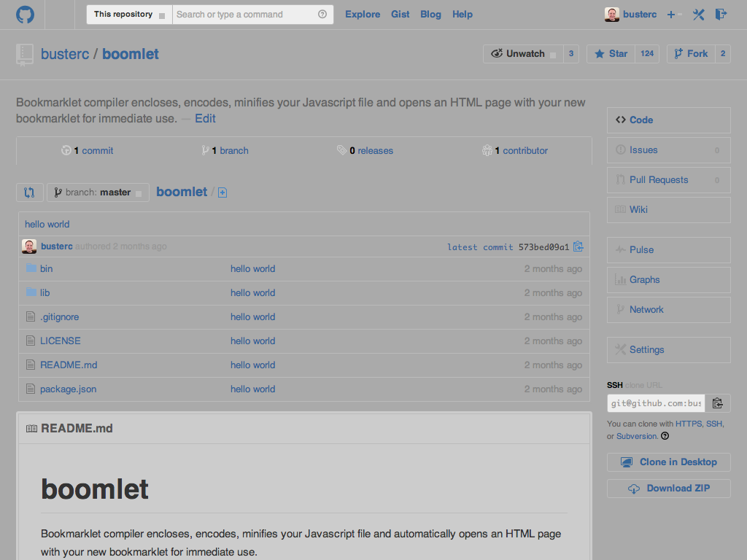The height and width of the screenshot is (560, 747).
Task: Go to Blog in top navigation
Action: click(x=430, y=15)
